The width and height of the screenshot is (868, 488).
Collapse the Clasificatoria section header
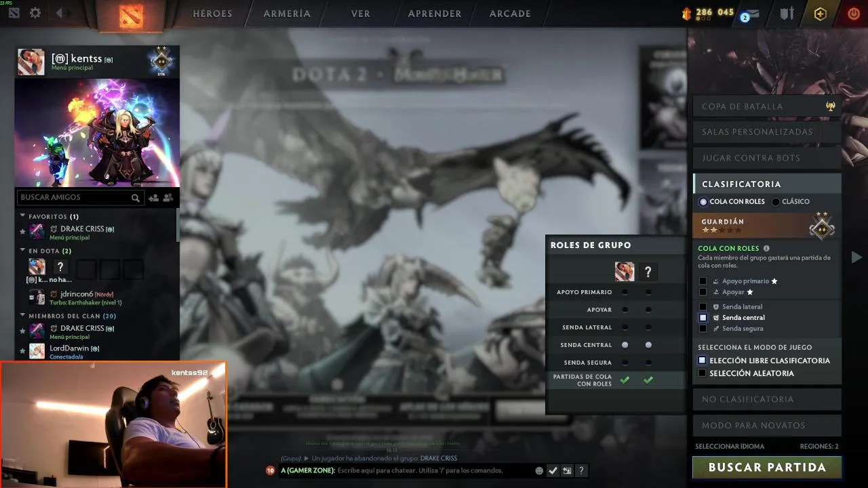click(767, 184)
